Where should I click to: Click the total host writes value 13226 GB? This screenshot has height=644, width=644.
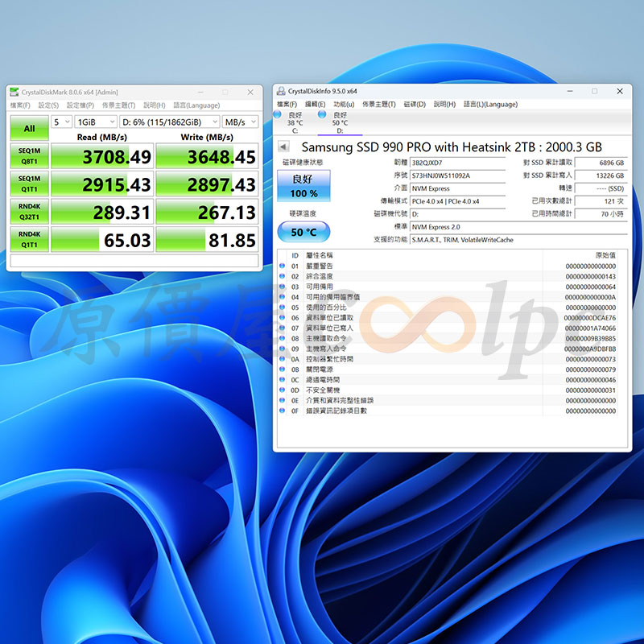click(x=601, y=175)
